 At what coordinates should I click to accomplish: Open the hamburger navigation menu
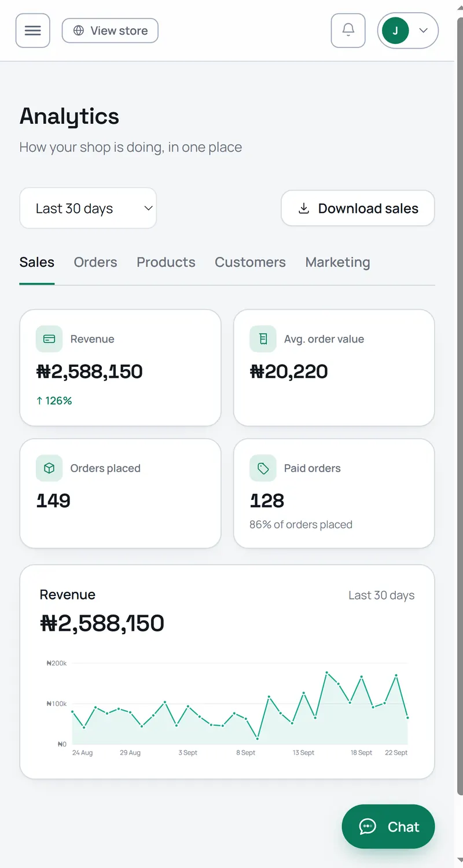click(33, 31)
